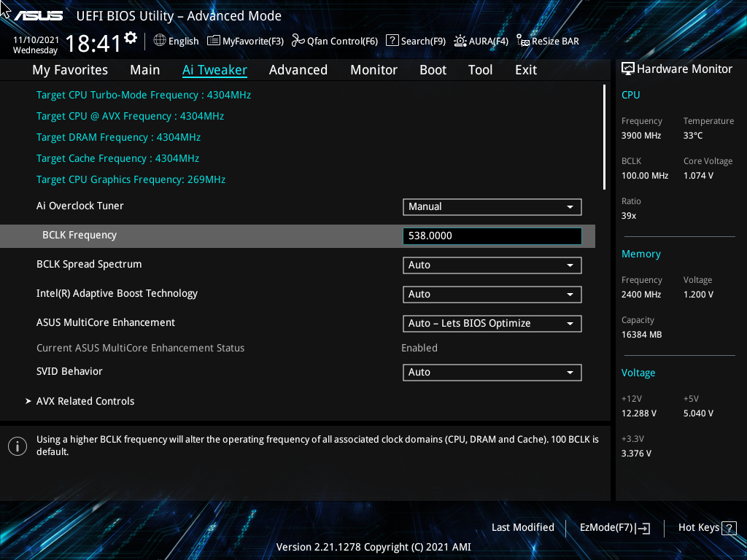Click the 100.00 MHz BCLK value
Viewport: 747px width, 560px height.
coord(645,176)
